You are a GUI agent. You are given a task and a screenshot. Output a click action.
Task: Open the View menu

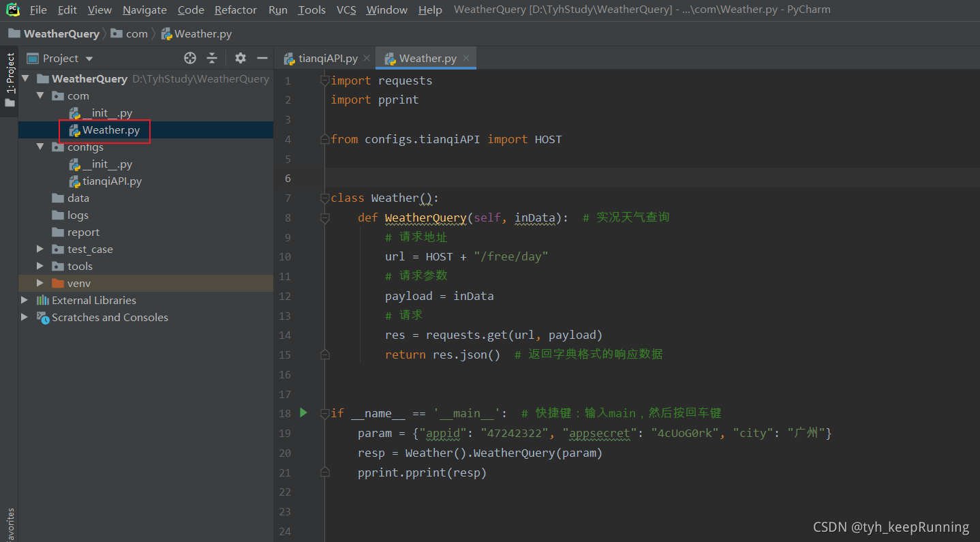point(99,10)
